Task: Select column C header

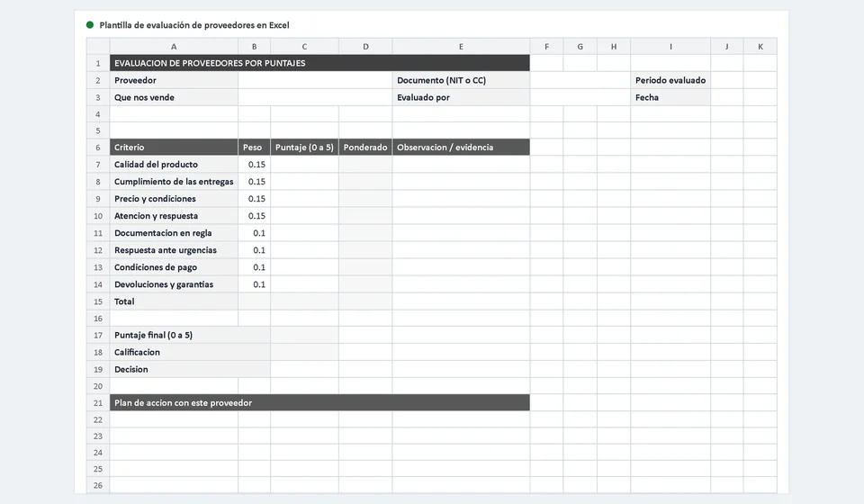Action: pos(304,46)
